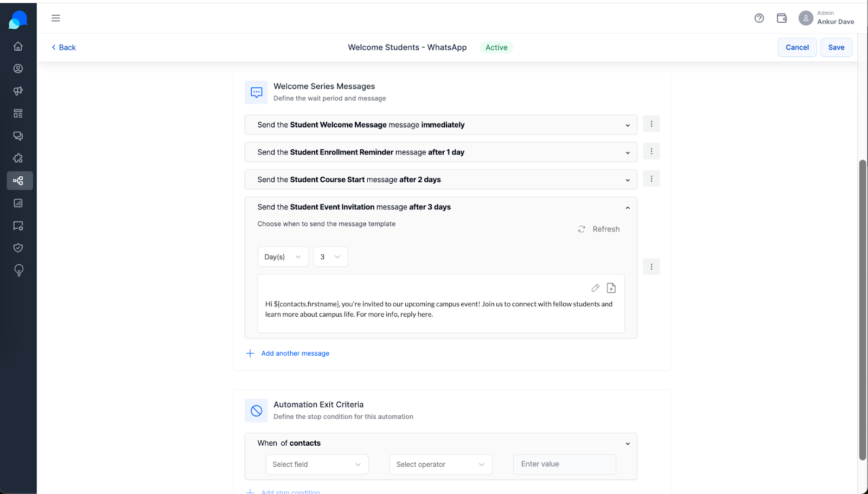Image resolution: width=868 pixels, height=494 pixels.
Task: Go to Home in sidebar
Action: click(18, 46)
